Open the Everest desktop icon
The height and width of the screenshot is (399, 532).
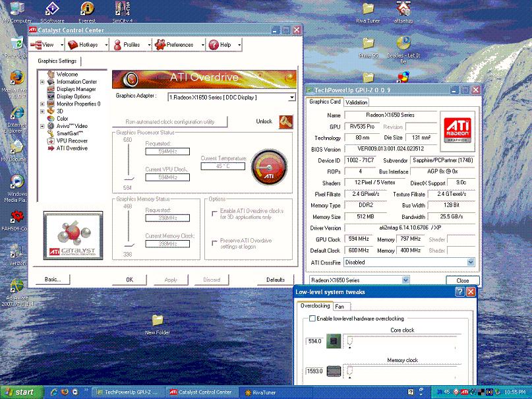pyautogui.click(x=87, y=12)
